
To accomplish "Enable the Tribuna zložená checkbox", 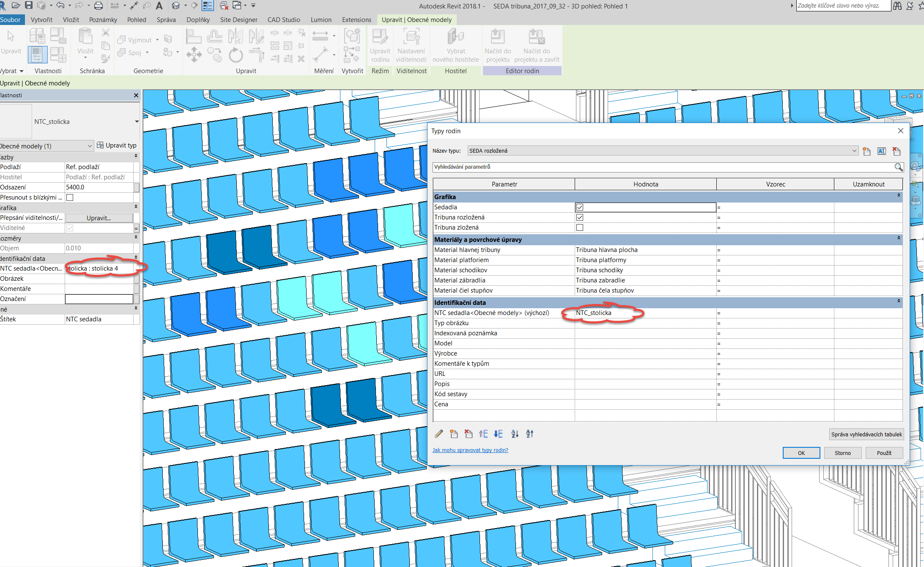I will 580,227.
